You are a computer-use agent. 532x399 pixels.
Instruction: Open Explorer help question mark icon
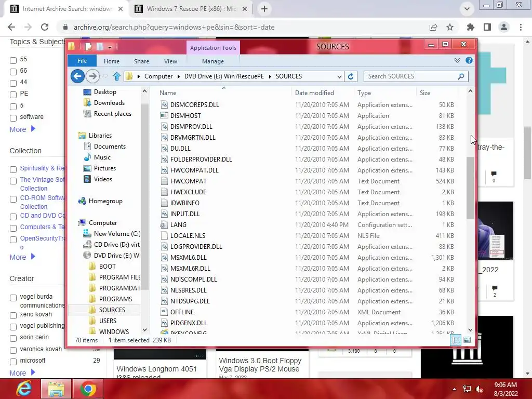pos(469,60)
